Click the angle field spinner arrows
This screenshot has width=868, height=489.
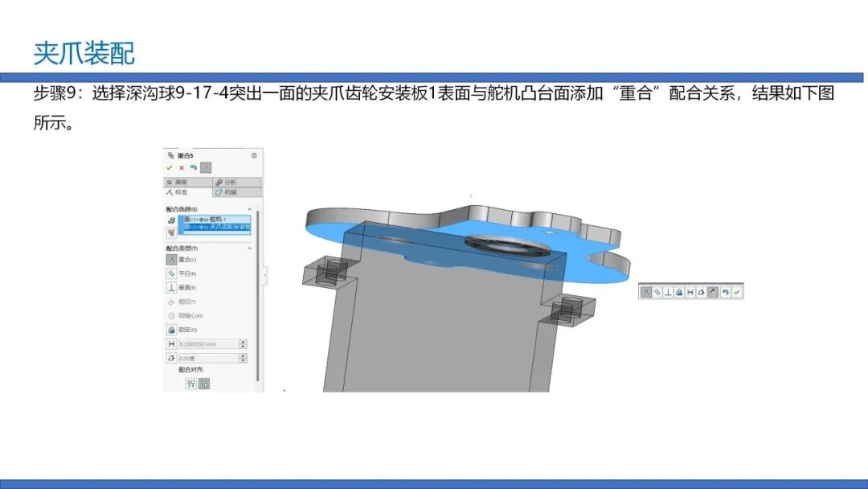pyautogui.click(x=243, y=358)
